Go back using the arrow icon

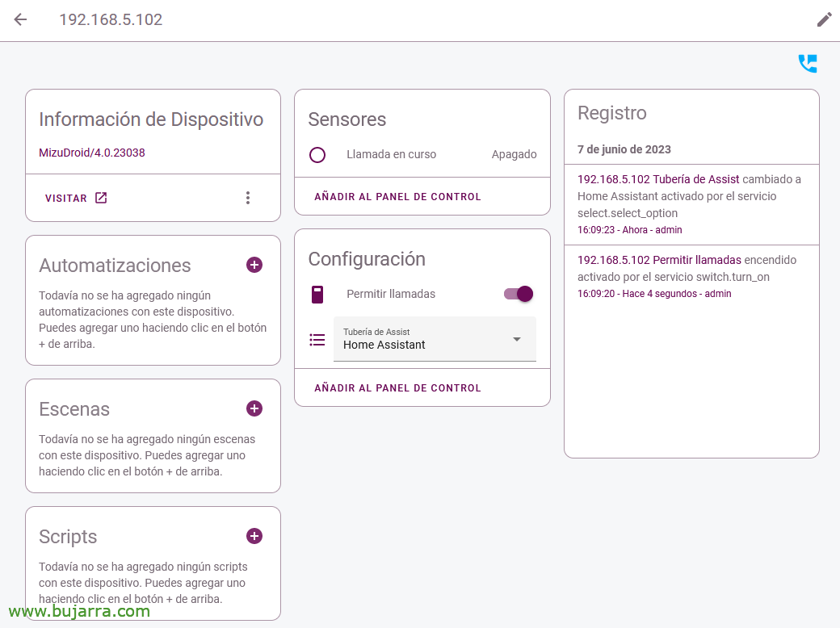pos(20,20)
